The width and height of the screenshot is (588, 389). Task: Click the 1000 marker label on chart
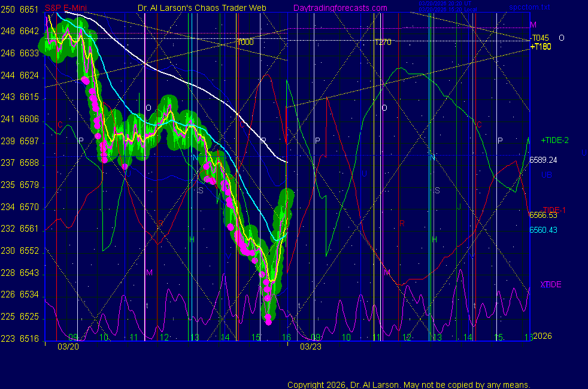pos(245,42)
